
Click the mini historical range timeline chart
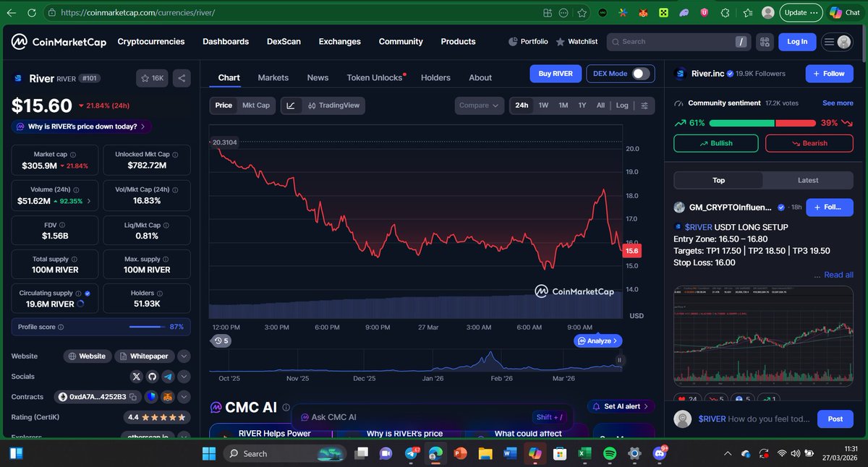point(416,359)
